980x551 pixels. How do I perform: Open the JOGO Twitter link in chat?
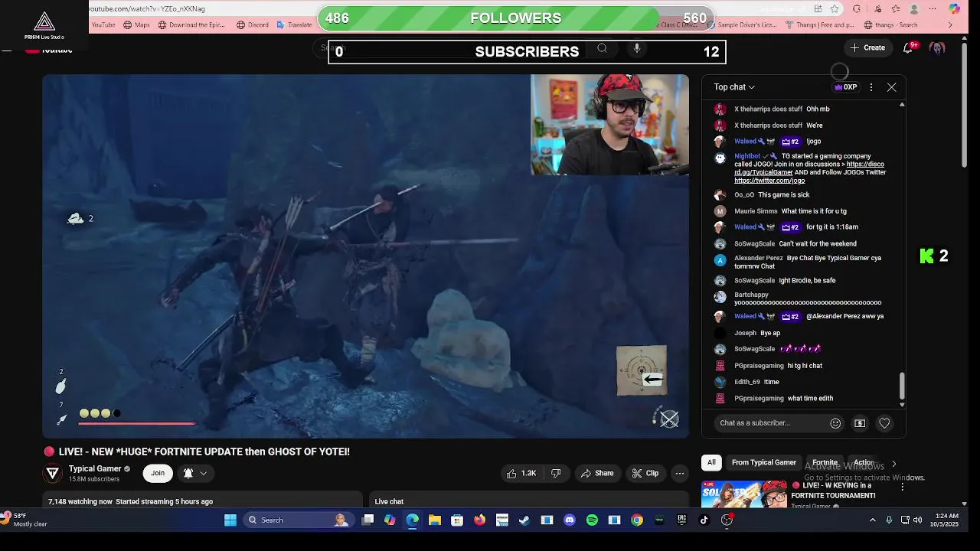[x=769, y=181]
